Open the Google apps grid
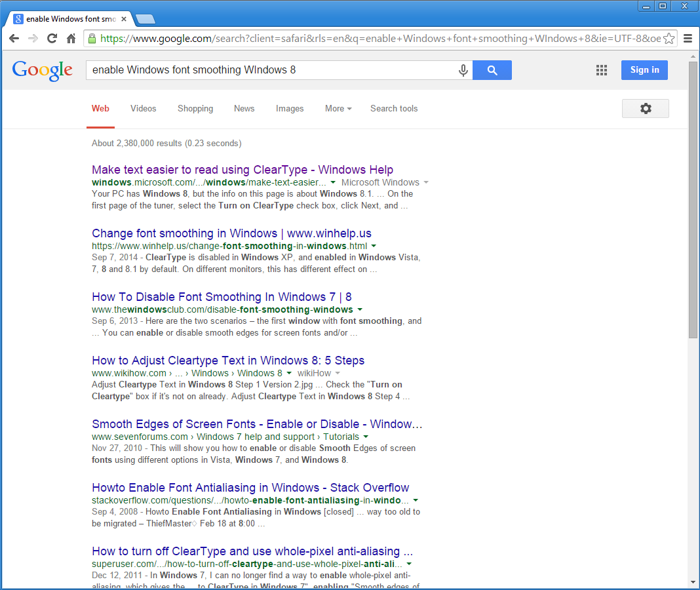 pyautogui.click(x=601, y=70)
